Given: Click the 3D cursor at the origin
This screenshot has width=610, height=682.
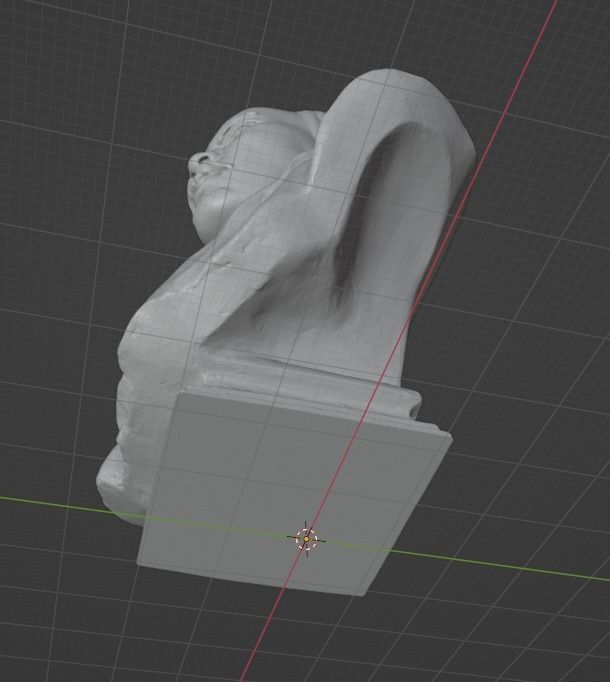Looking at the screenshot, I should [x=306, y=539].
